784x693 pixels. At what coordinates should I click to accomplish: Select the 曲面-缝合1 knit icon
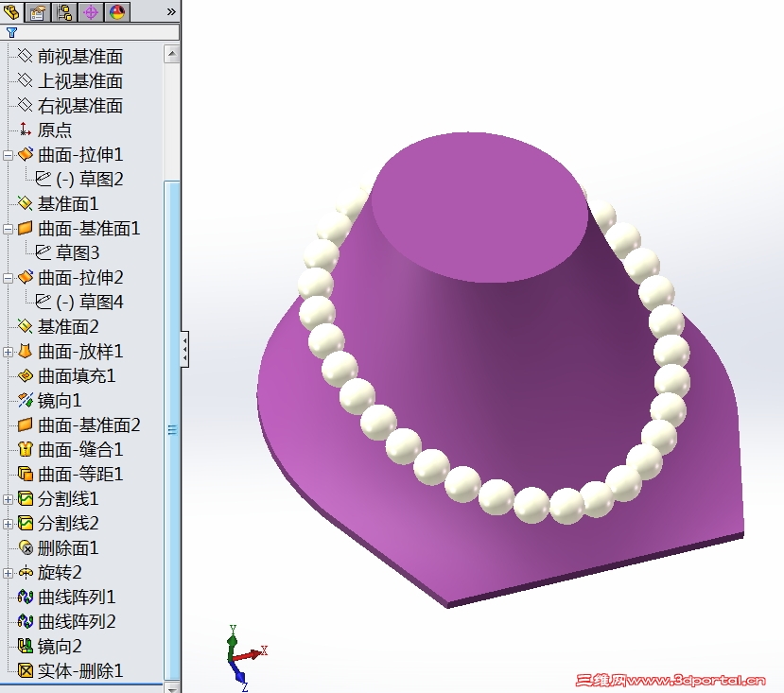pos(25,449)
